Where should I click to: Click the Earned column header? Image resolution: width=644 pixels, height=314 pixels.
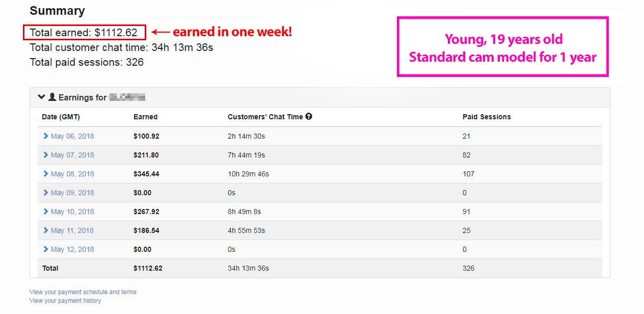pyautogui.click(x=146, y=117)
